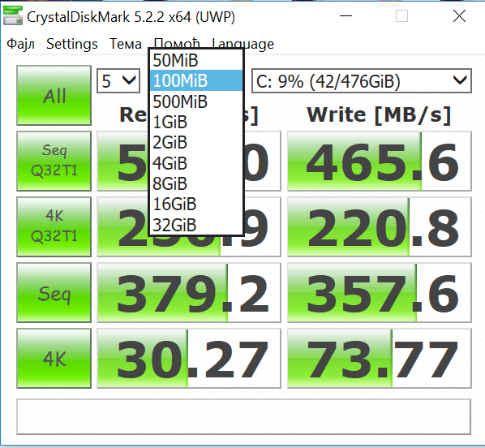The image size is (485, 448).
Task: Open the Тема menu
Action: pos(126,44)
